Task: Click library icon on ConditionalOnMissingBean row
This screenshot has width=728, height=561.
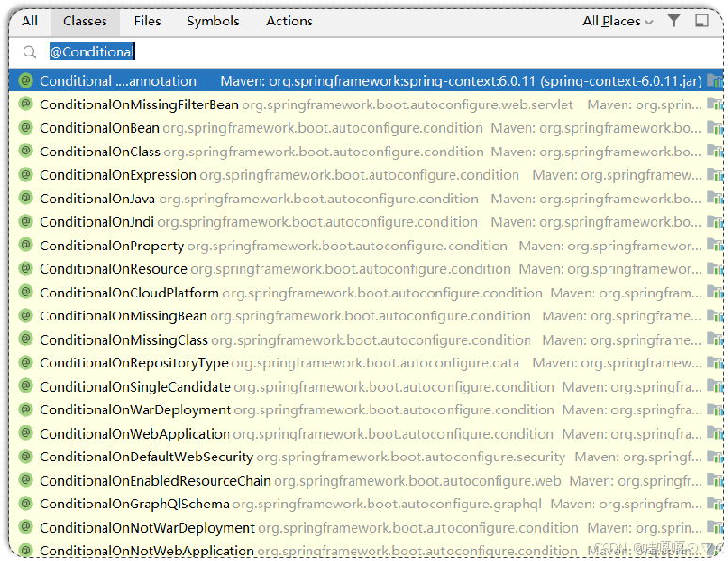Action: [715, 315]
